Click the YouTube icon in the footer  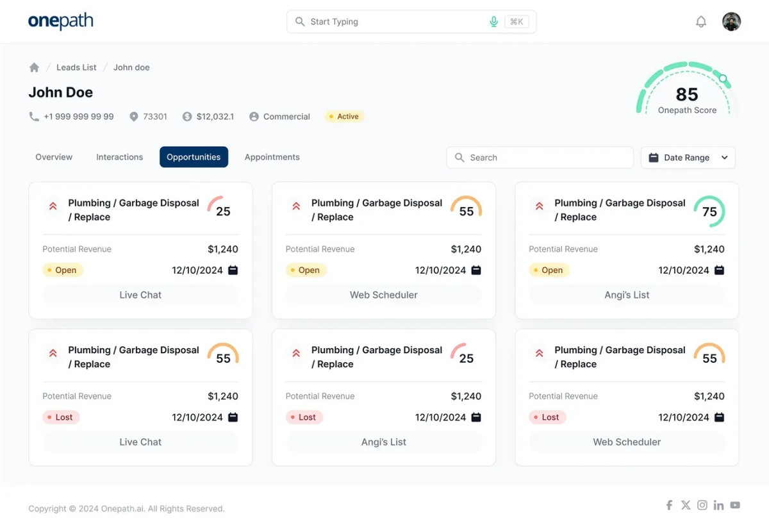tap(735, 505)
